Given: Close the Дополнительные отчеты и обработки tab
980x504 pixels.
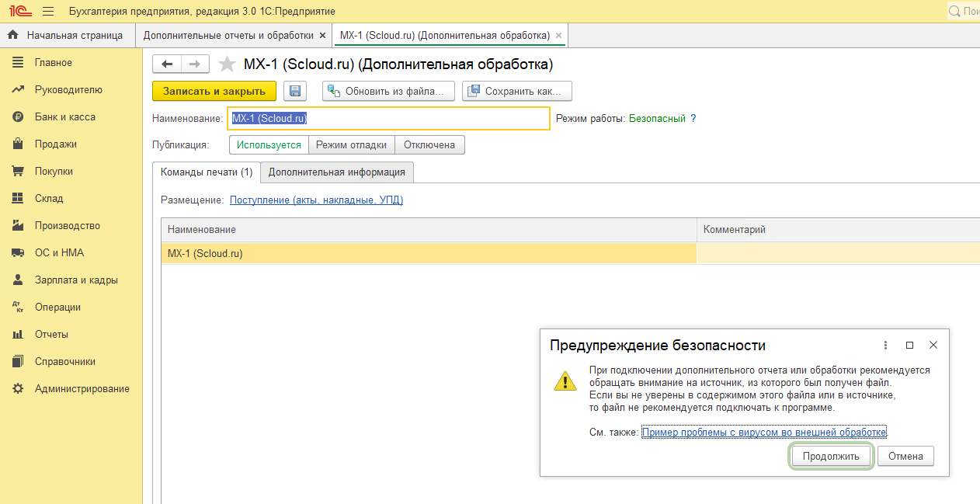Looking at the screenshot, I should tap(322, 36).
